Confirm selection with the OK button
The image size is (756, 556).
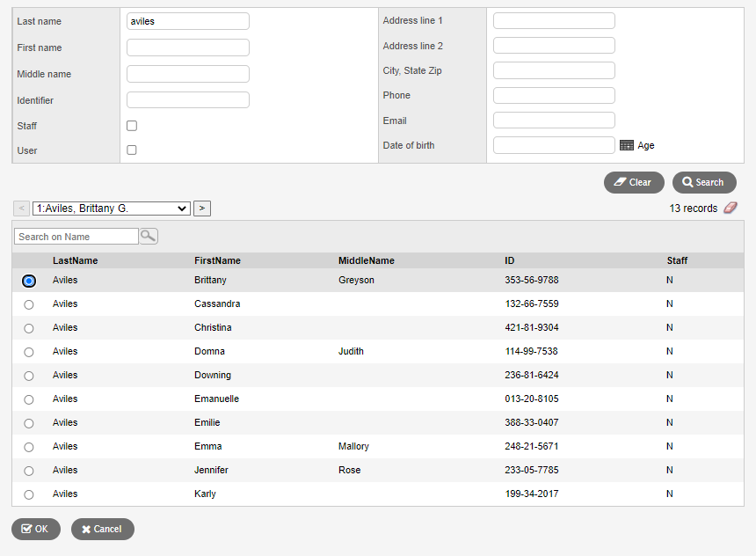[36, 529]
